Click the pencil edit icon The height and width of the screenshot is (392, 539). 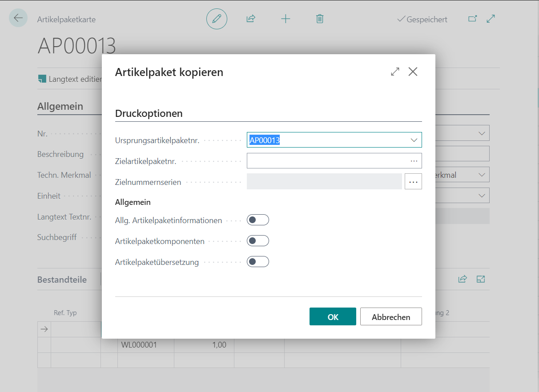(217, 19)
